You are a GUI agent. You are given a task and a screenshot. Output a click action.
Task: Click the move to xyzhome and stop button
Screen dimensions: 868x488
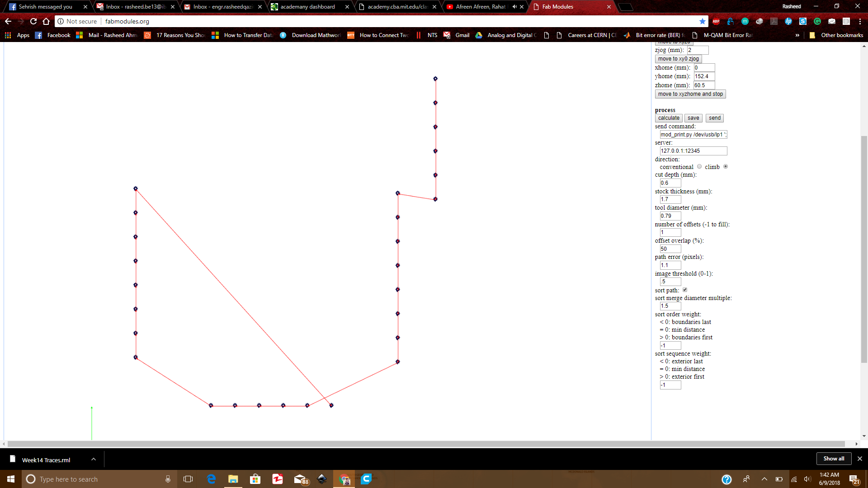click(x=690, y=94)
